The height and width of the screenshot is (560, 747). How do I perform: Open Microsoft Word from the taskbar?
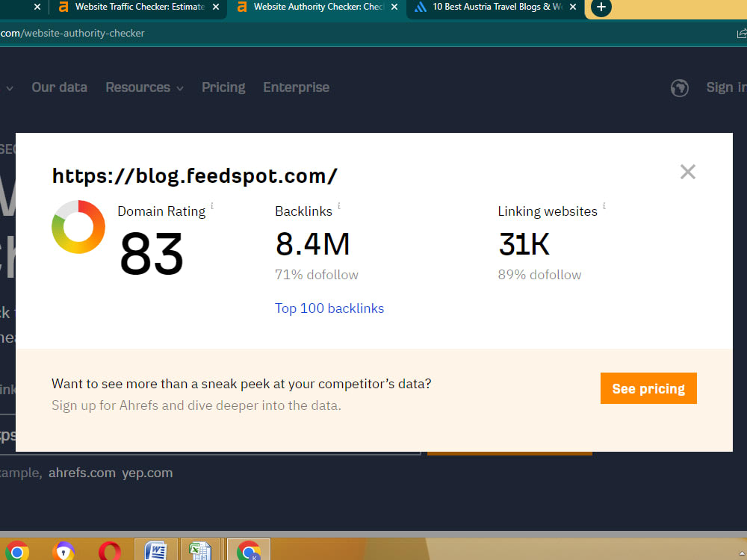[x=156, y=550]
